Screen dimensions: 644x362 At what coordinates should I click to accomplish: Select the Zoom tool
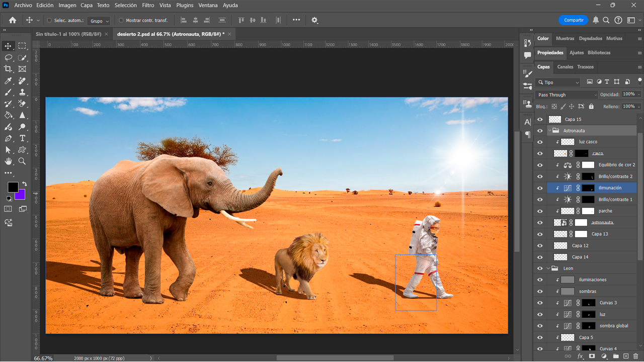click(x=22, y=161)
